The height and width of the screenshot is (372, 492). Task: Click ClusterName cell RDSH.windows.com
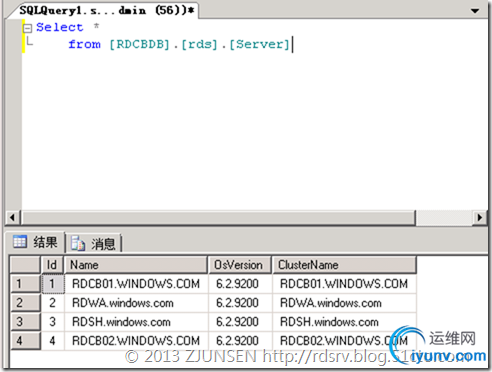[344, 322]
